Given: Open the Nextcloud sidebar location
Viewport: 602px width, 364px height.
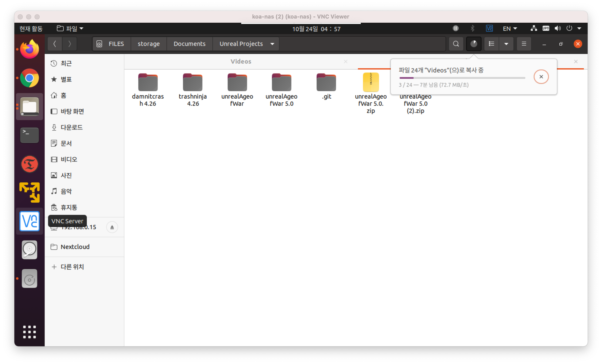Looking at the screenshot, I should pos(75,247).
